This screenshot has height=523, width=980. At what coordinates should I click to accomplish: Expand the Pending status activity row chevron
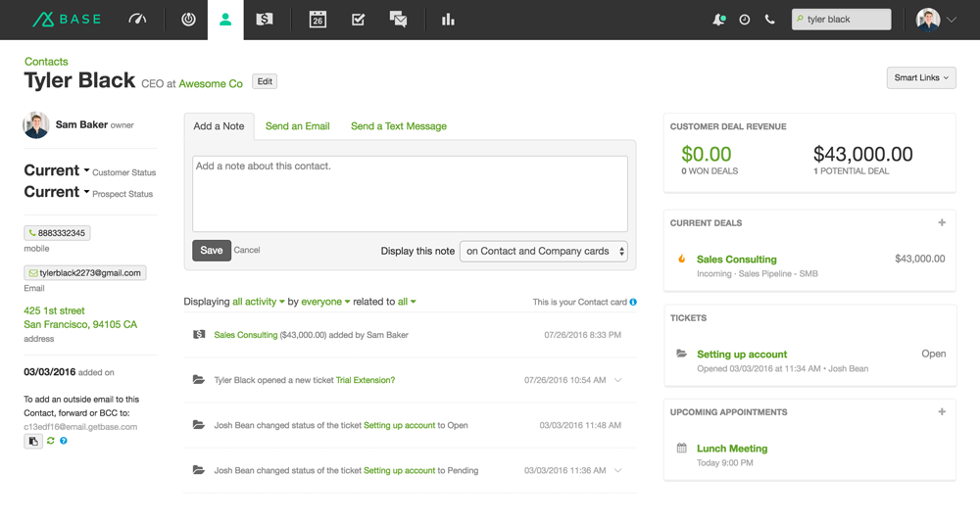pos(617,470)
